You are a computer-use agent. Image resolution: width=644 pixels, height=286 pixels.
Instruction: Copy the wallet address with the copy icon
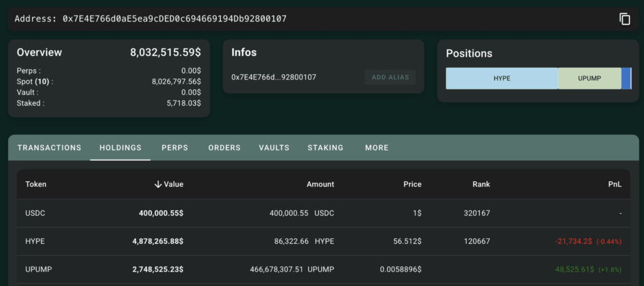(x=625, y=19)
